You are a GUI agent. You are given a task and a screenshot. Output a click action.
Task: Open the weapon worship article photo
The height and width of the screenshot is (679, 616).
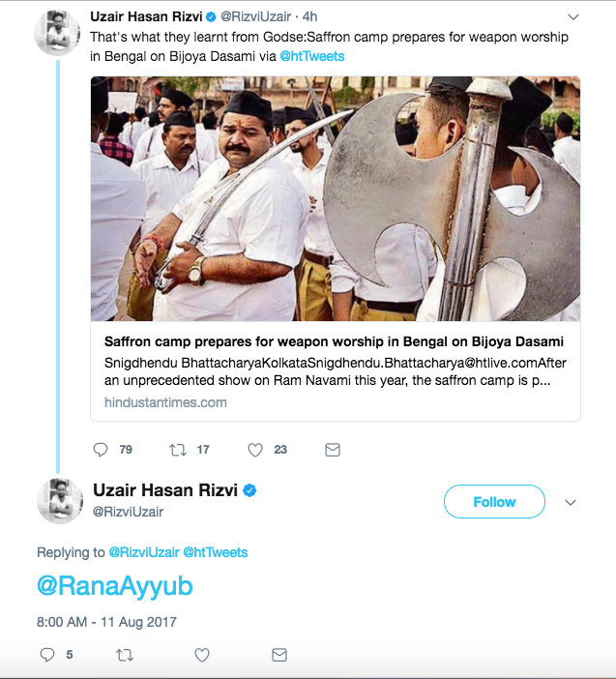click(336, 198)
